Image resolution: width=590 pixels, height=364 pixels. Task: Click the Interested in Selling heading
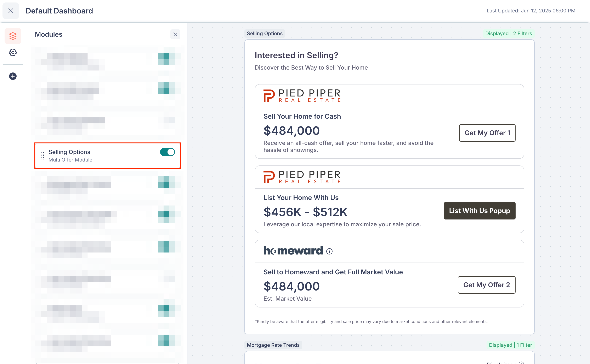tap(296, 55)
